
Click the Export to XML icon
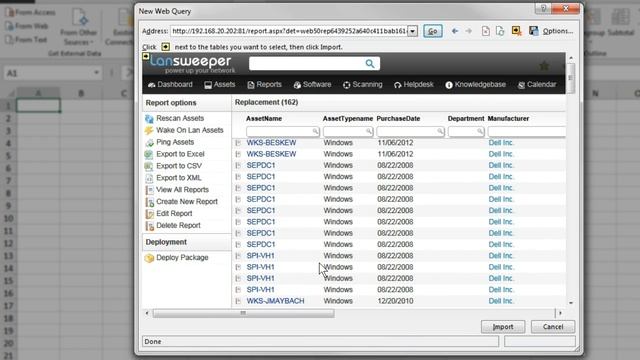[149, 178]
